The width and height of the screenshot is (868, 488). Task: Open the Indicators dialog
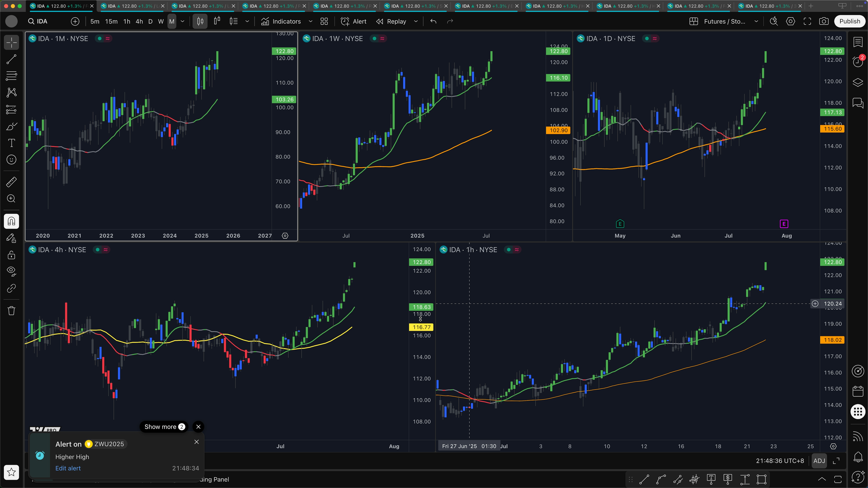[x=281, y=21]
